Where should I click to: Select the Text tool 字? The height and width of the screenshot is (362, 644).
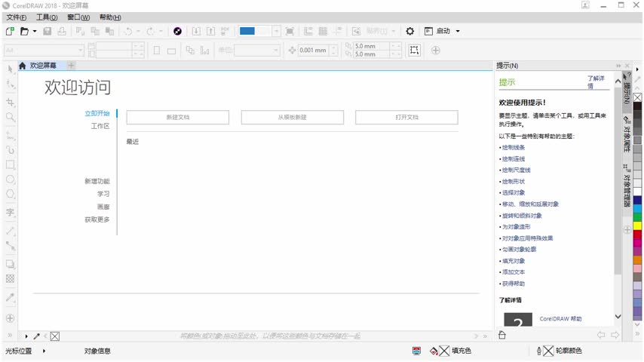(11, 213)
